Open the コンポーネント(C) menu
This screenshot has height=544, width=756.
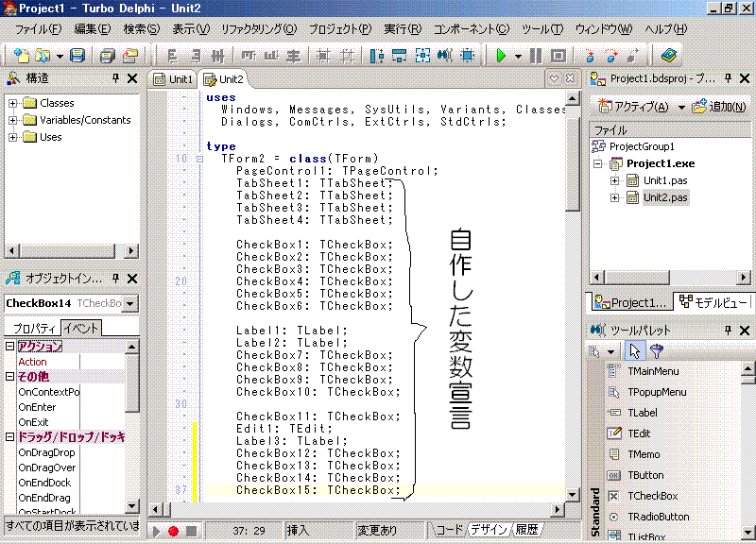472,29
